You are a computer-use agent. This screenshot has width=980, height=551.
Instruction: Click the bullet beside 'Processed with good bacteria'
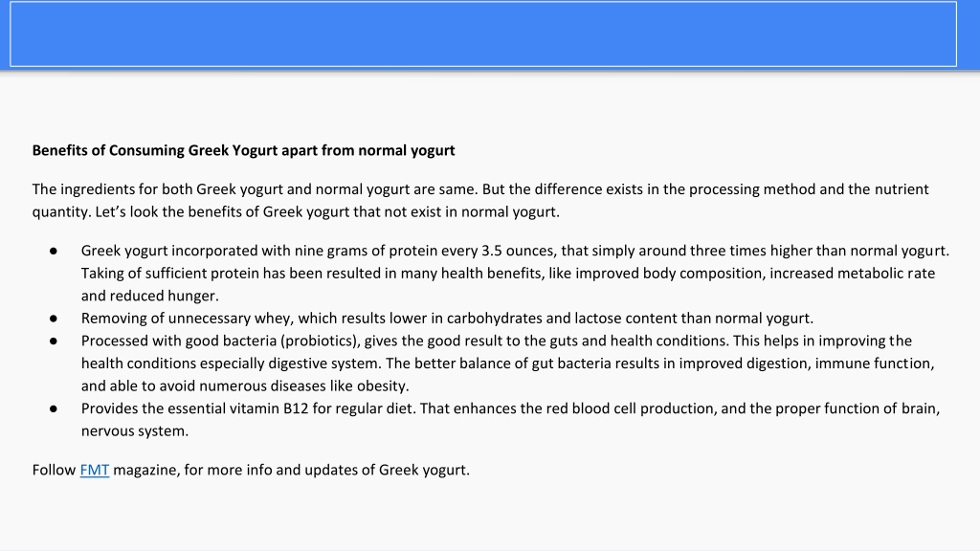point(54,342)
